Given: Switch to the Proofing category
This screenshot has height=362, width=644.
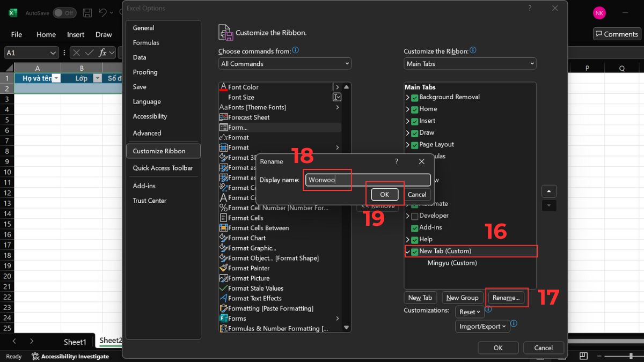Looking at the screenshot, I should point(145,72).
